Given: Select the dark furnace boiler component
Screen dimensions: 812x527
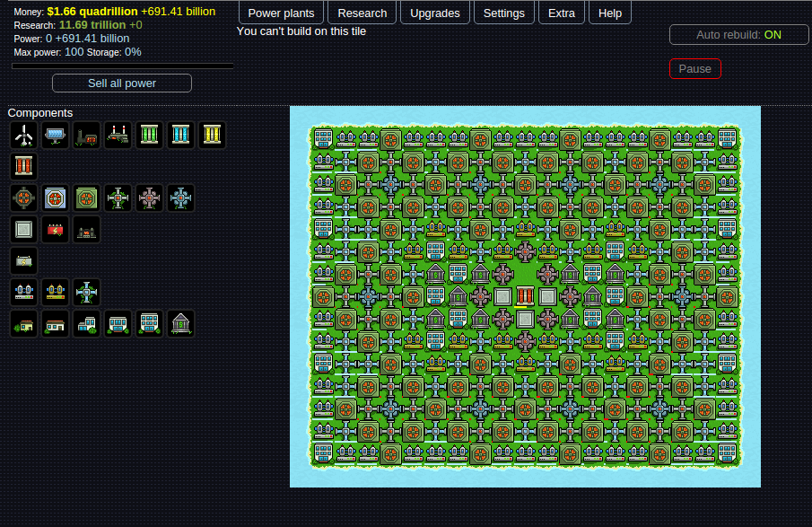Looking at the screenshot, I should pyautogui.click(x=86, y=230).
